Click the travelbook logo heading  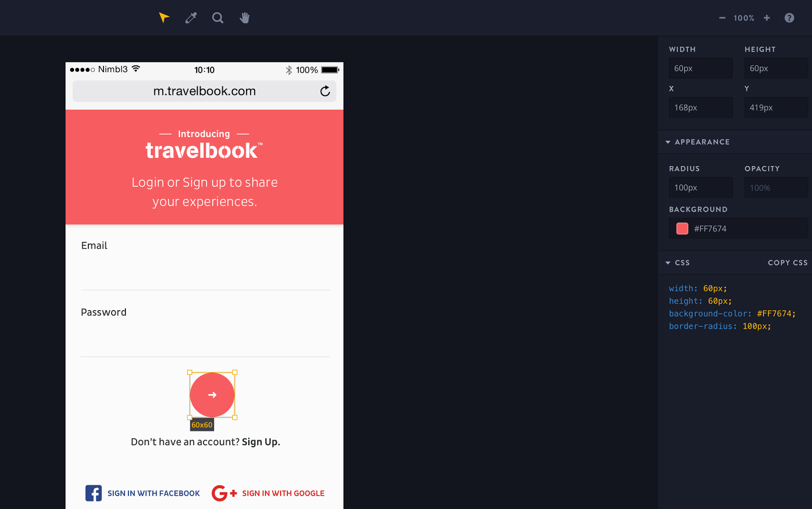pyautogui.click(x=204, y=151)
